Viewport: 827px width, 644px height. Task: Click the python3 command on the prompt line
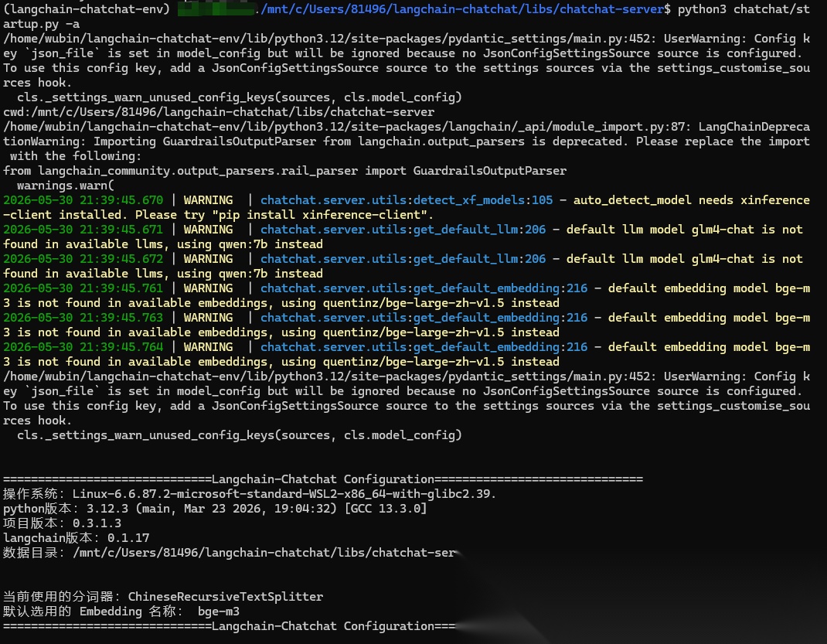click(x=702, y=9)
